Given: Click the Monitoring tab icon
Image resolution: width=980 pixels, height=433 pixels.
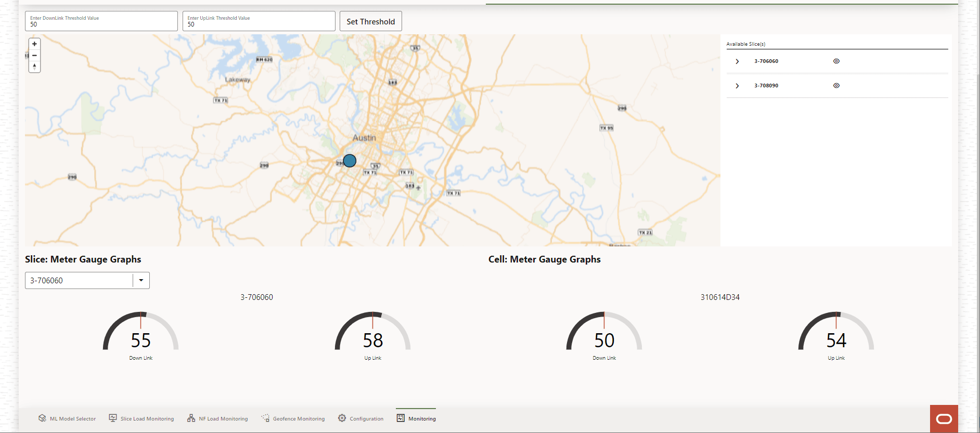Looking at the screenshot, I should [x=401, y=418].
